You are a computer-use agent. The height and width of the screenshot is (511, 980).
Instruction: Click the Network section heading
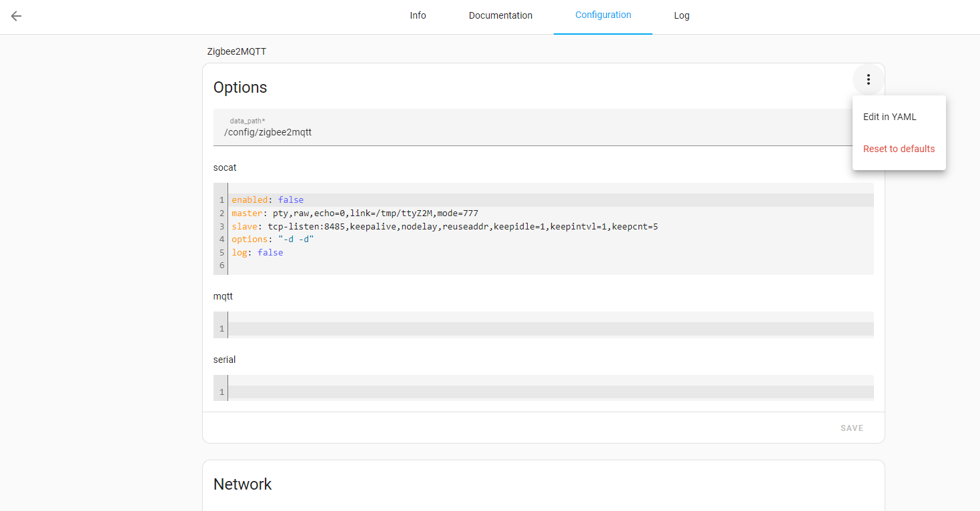coord(243,484)
